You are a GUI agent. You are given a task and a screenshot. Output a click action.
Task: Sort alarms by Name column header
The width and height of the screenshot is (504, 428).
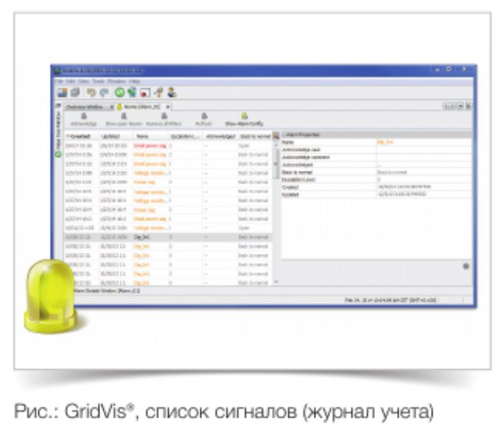point(142,136)
